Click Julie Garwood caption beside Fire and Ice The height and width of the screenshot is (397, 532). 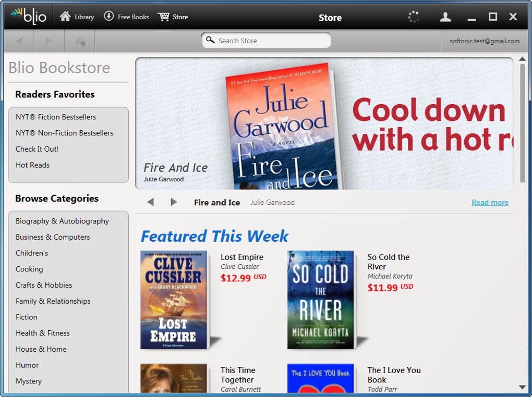[x=272, y=202]
